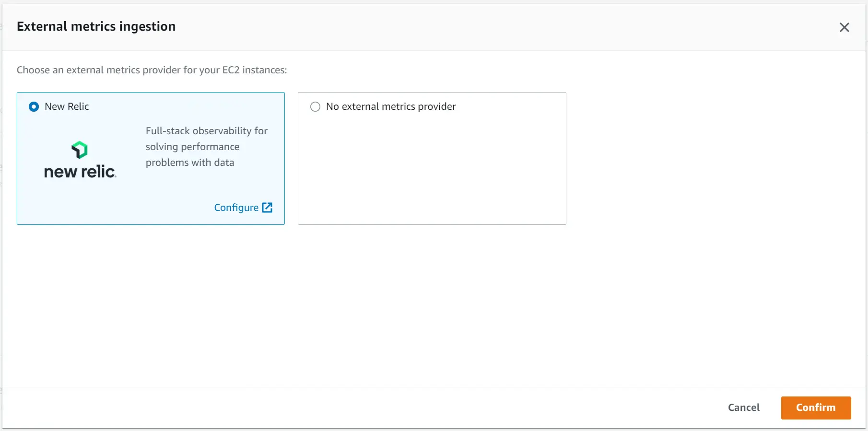This screenshot has width=868, height=431.
Task: Click the open-in-new-window symbol on the Configure link
Action: coord(267,207)
